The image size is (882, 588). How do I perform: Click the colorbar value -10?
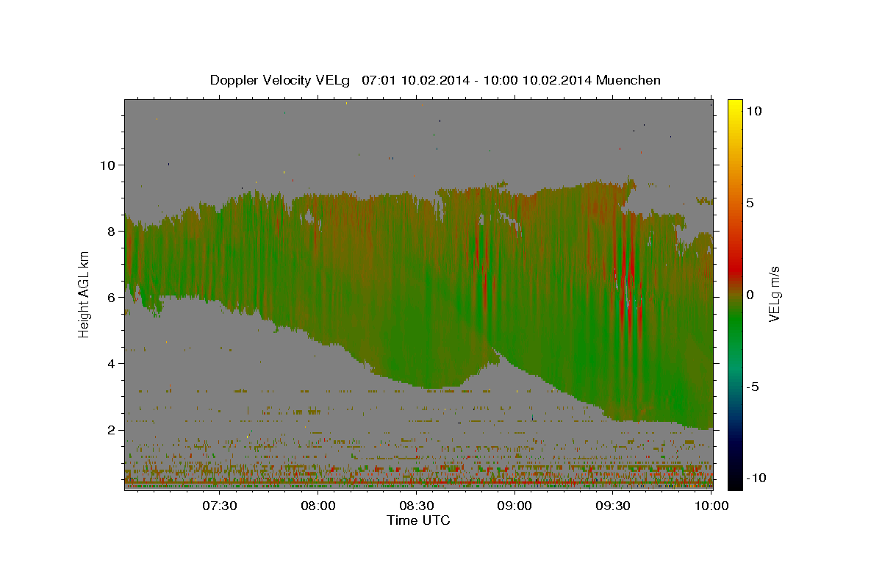click(756, 478)
